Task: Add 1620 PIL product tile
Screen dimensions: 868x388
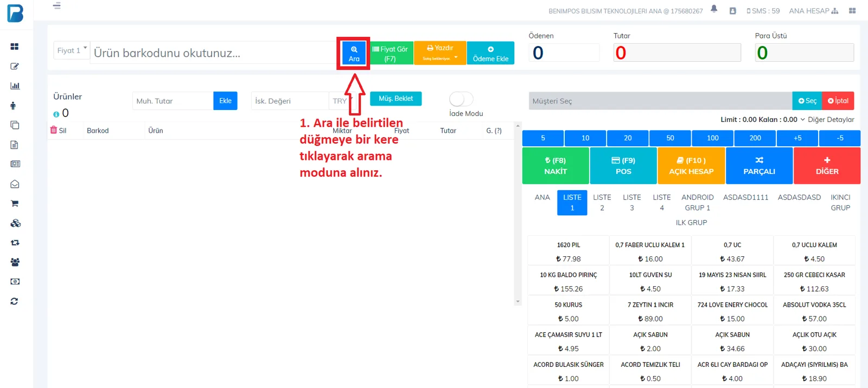Action: tap(568, 251)
